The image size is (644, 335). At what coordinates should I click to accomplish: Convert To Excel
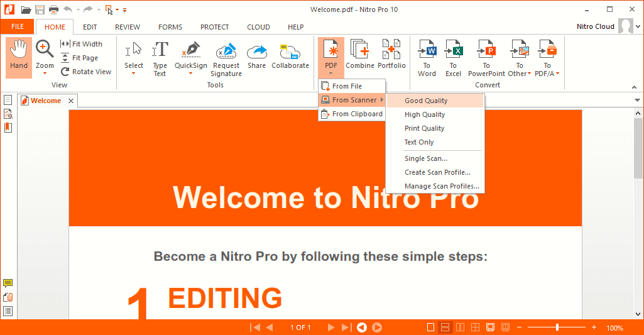pyautogui.click(x=453, y=58)
